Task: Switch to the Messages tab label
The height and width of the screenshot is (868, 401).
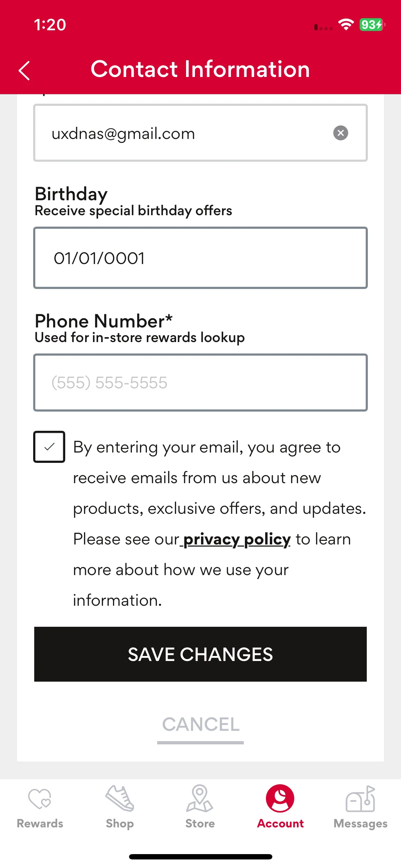Action: pyautogui.click(x=360, y=824)
